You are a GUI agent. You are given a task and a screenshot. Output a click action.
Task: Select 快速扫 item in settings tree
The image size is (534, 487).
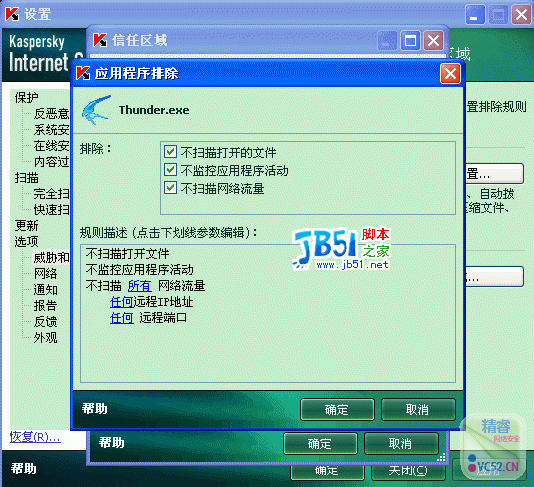[x=51, y=210]
